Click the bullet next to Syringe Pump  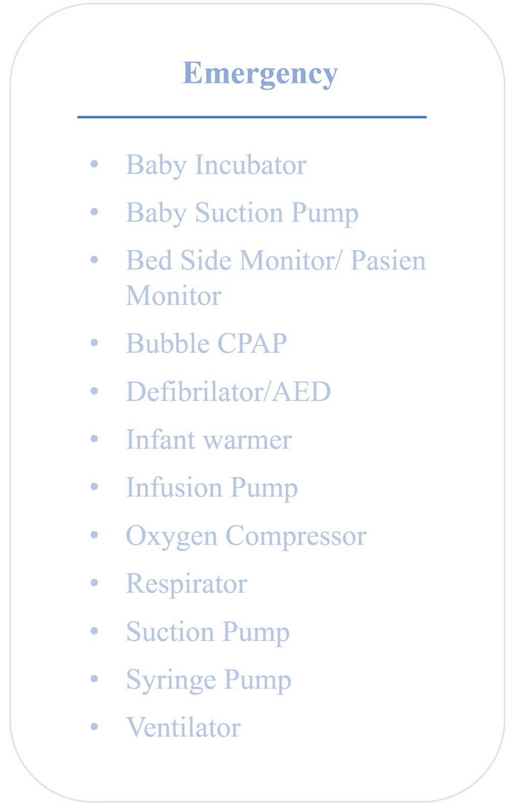(x=94, y=679)
